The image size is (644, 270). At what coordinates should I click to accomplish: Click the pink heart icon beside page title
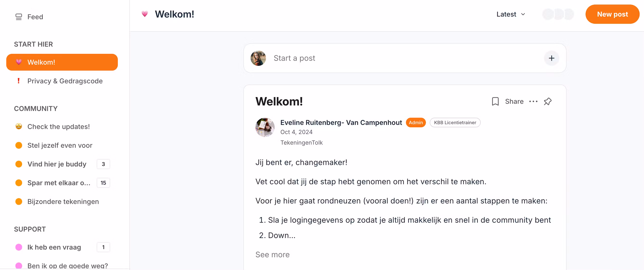145,14
